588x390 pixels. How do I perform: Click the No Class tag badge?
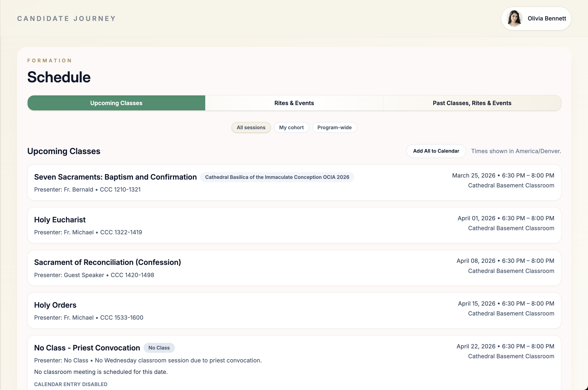pyautogui.click(x=159, y=348)
